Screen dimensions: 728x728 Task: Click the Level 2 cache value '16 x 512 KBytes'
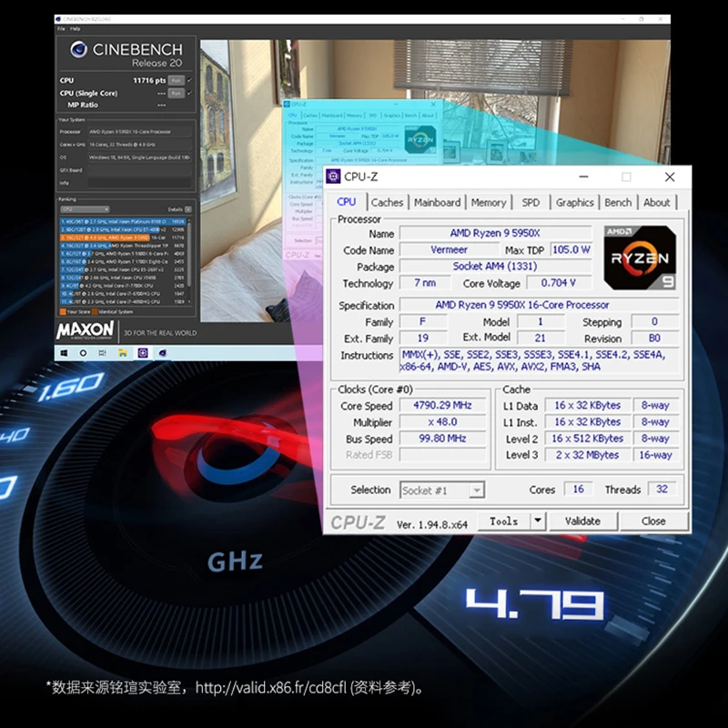coord(587,439)
